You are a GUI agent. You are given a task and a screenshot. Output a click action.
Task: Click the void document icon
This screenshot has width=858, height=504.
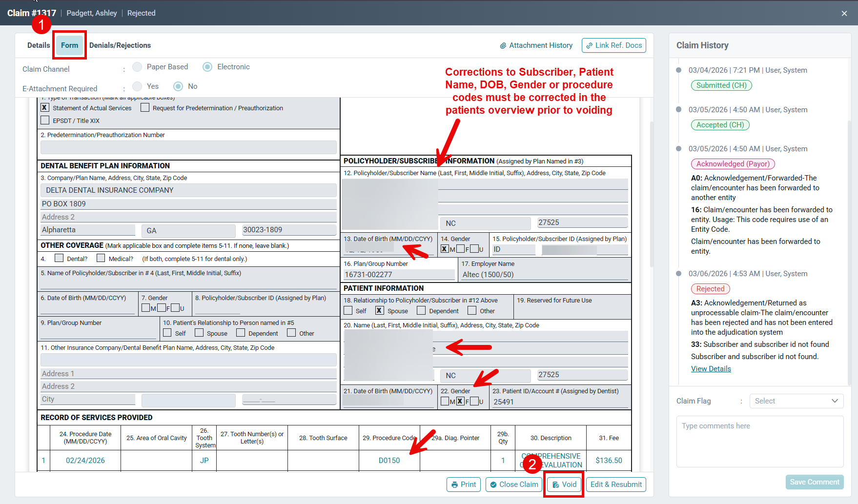pos(556,484)
